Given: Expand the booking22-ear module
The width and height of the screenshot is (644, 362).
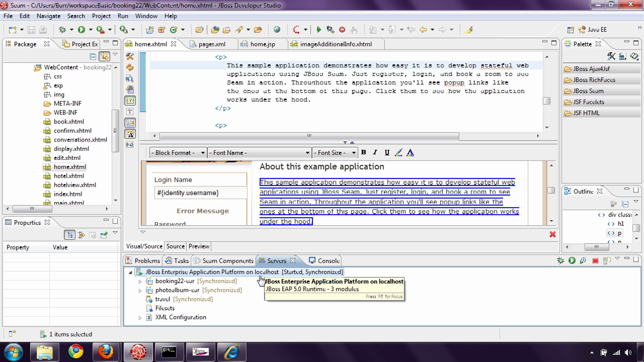Looking at the screenshot, I should [140, 281].
